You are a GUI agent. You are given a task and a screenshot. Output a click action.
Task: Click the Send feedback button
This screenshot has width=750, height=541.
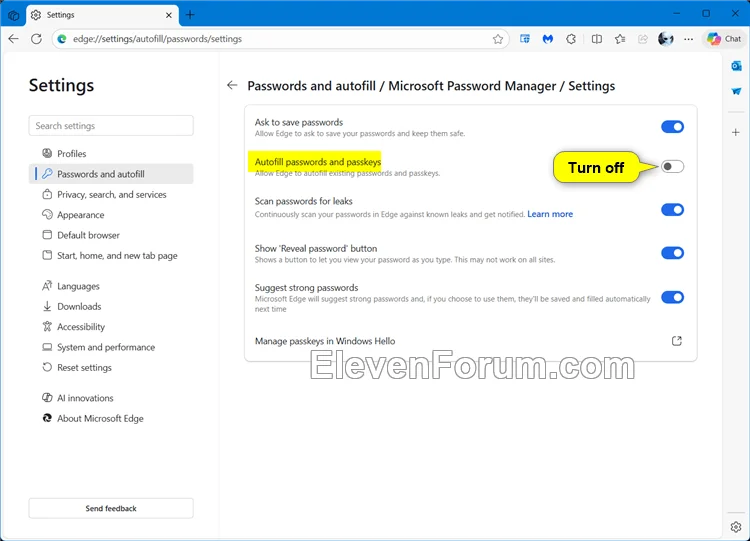(x=111, y=508)
